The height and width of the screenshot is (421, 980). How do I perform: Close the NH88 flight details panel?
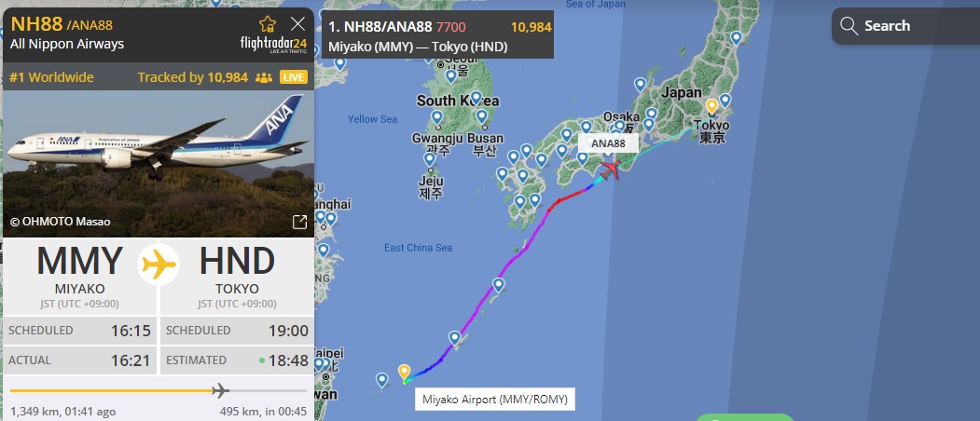point(298,23)
